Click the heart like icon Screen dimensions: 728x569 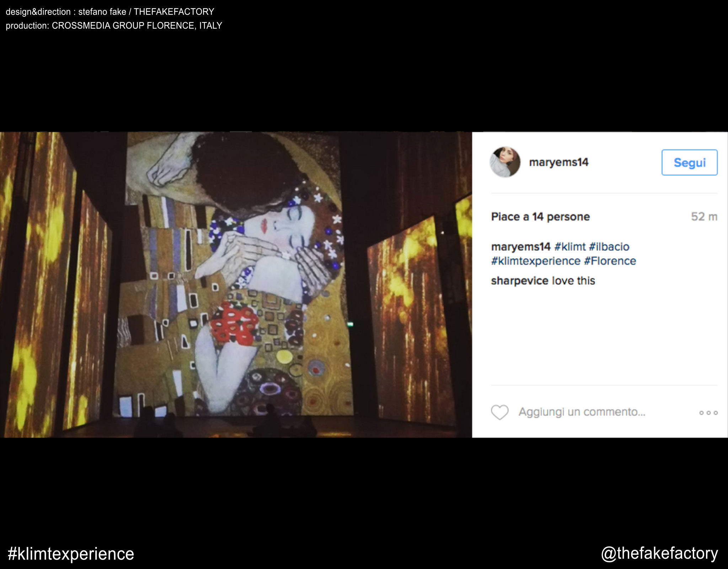499,412
